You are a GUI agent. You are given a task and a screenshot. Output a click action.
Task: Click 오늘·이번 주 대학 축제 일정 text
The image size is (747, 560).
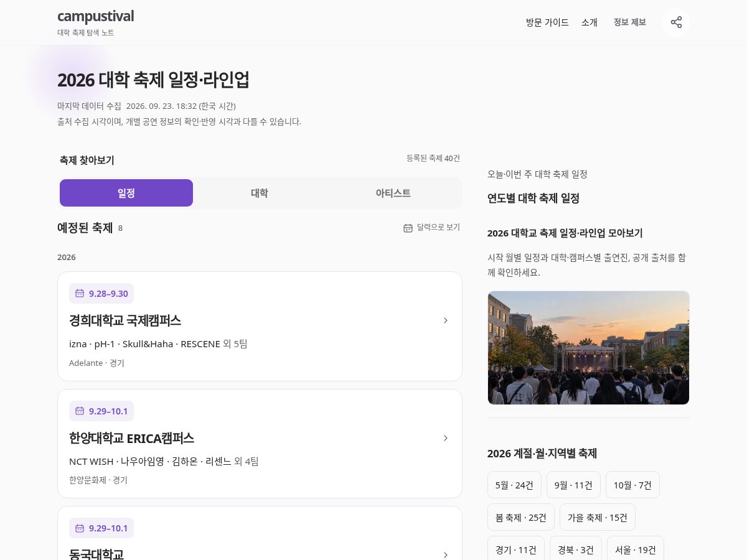coord(537,174)
